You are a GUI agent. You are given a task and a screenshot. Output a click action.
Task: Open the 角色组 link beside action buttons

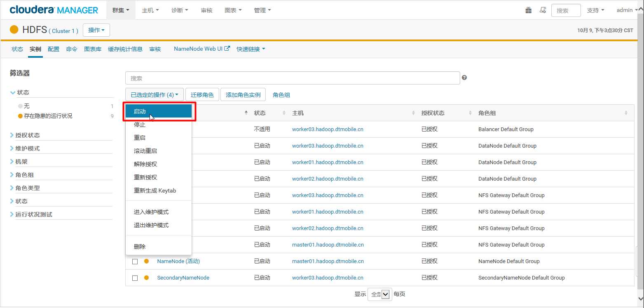click(281, 95)
